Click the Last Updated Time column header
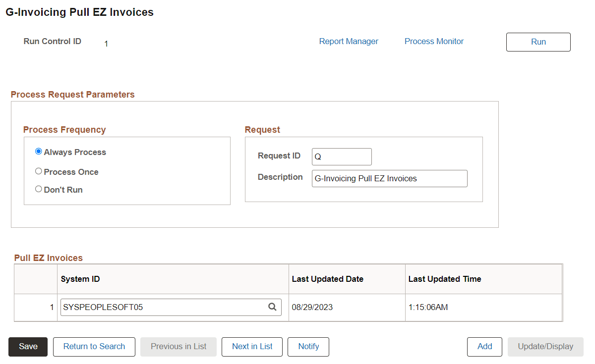Screen dimensions: 595x364 pos(444,279)
